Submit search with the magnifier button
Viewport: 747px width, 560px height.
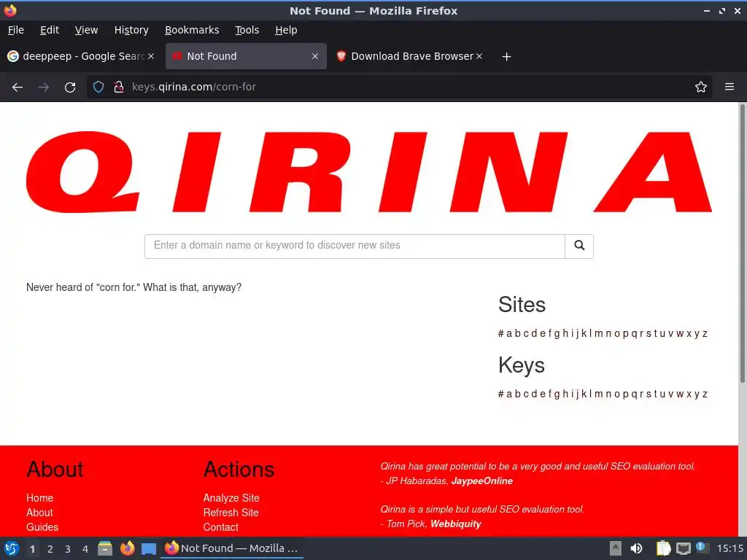click(x=578, y=246)
